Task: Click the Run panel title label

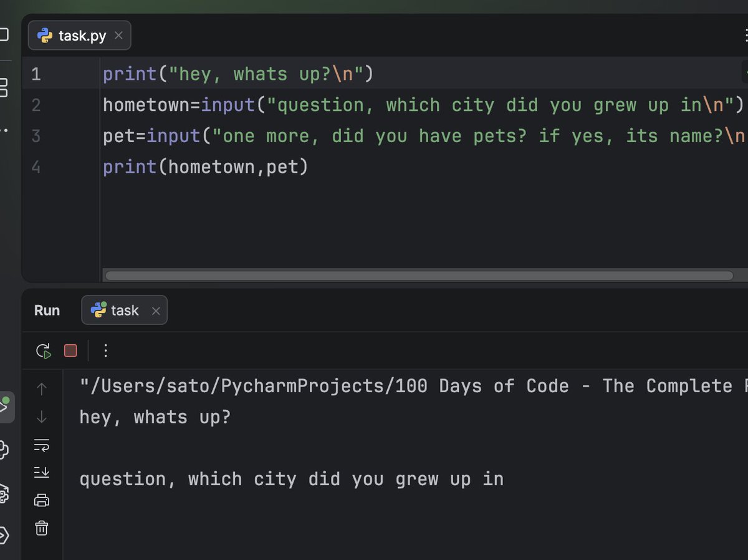Action: 47,310
